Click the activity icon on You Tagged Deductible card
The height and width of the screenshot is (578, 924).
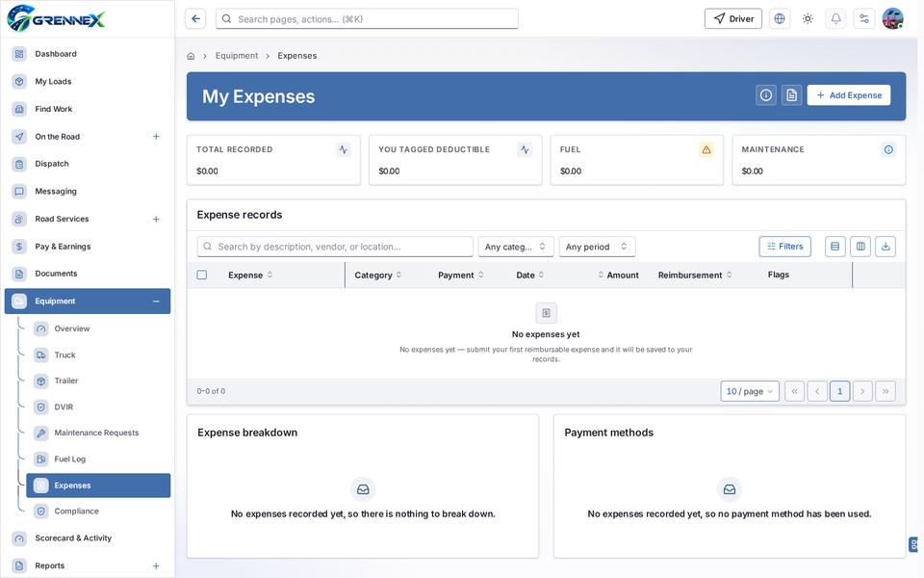pos(525,150)
